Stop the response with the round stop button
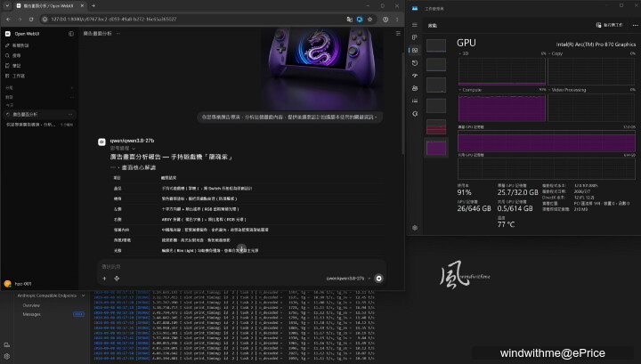Viewport: 641px width, 364px height. tap(379, 279)
